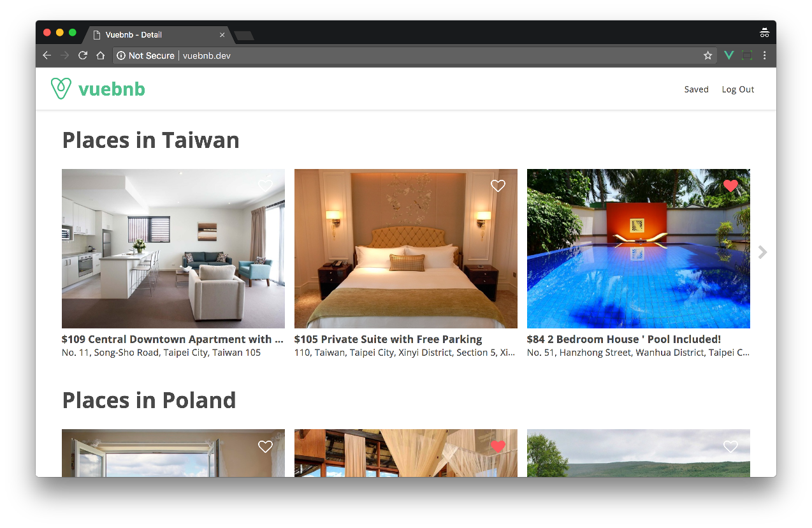Bookmark page with star icon
The height and width of the screenshot is (528, 812).
(x=707, y=55)
